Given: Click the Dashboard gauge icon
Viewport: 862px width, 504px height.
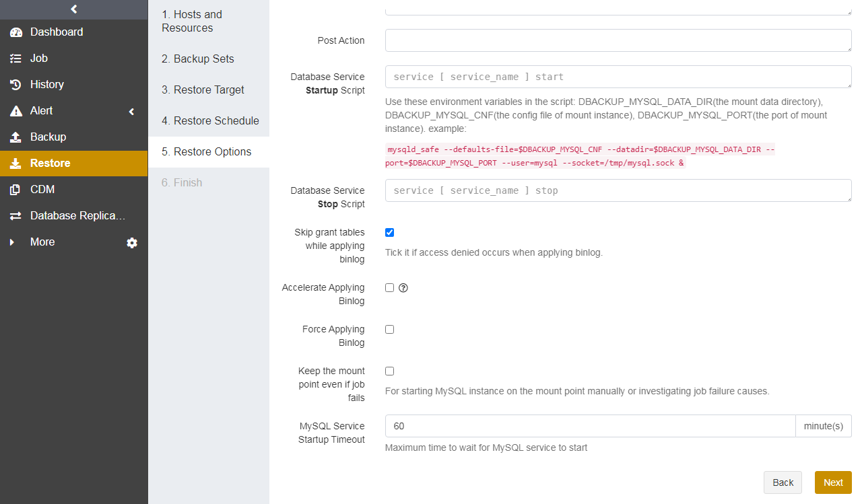Looking at the screenshot, I should 16,32.
